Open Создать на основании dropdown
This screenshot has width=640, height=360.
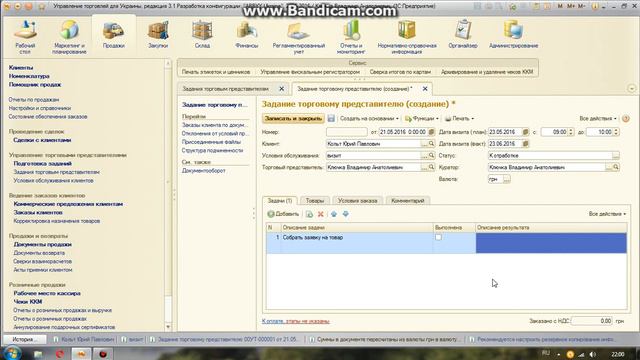(x=369, y=118)
